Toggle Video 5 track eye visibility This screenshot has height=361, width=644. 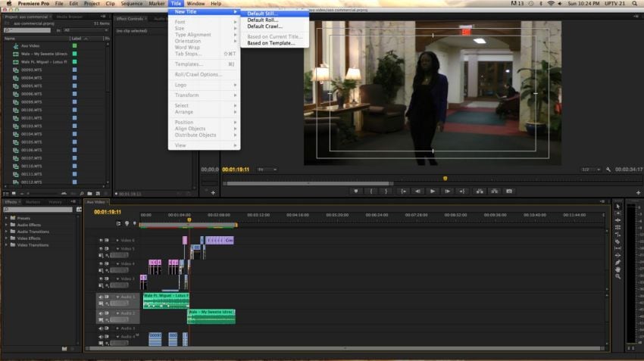101,248
